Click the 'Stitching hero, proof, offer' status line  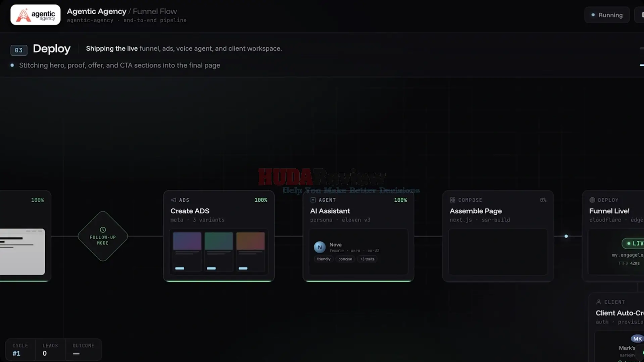[119, 65]
